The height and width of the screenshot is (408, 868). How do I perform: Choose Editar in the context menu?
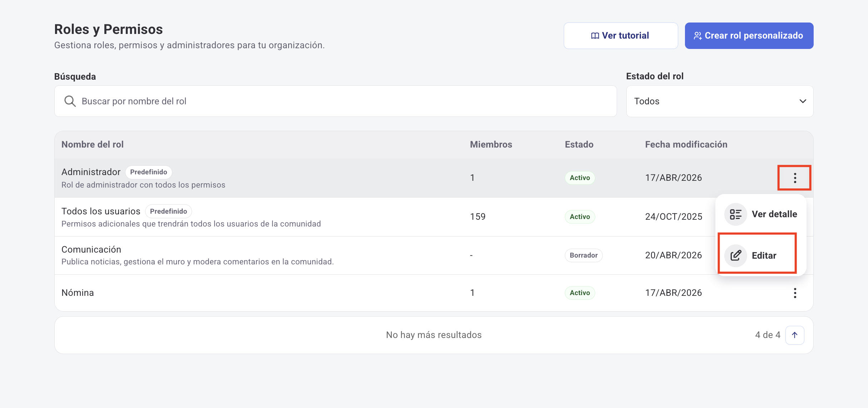(x=764, y=255)
